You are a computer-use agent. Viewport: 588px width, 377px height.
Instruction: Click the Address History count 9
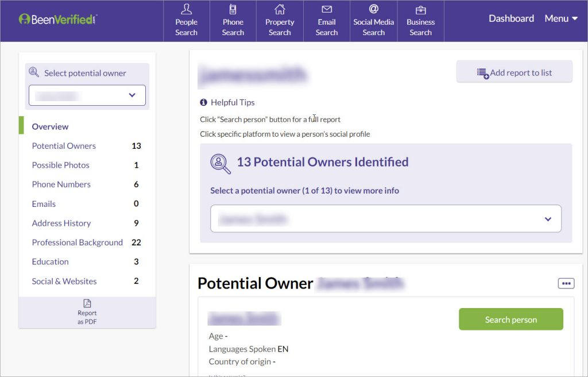coord(136,223)
